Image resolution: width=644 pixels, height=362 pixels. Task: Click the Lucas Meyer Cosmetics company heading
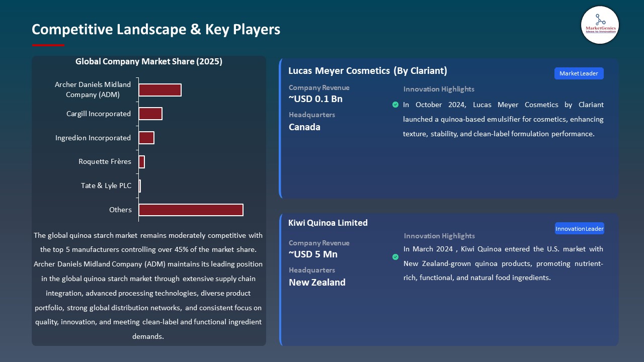click(x=367, y=71)
